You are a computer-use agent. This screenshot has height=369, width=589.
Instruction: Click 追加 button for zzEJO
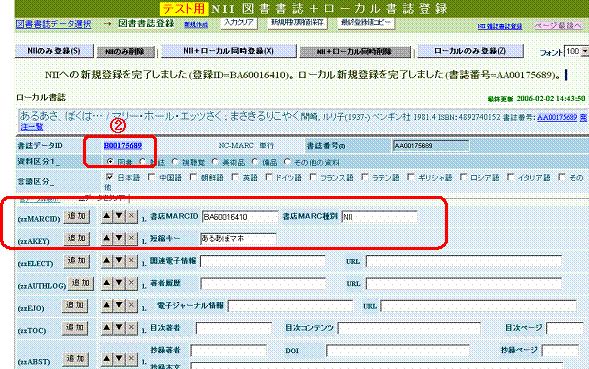point(75,305)
